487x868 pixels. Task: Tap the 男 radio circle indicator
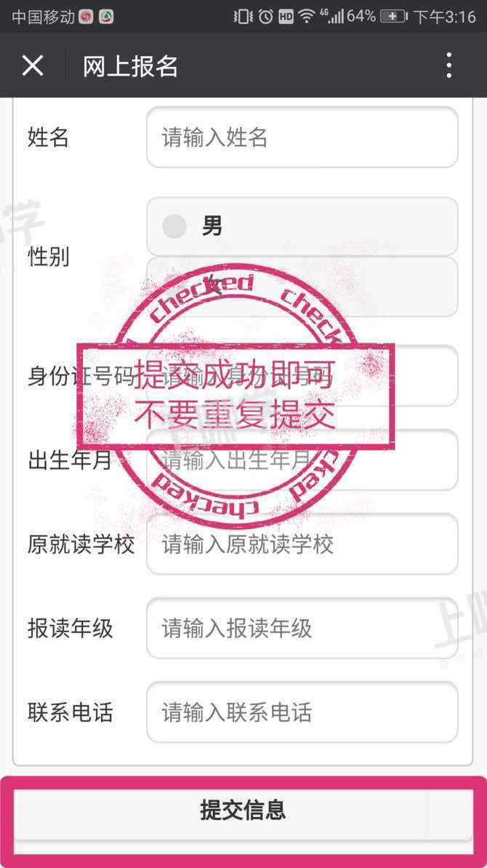tap(174, 226)
